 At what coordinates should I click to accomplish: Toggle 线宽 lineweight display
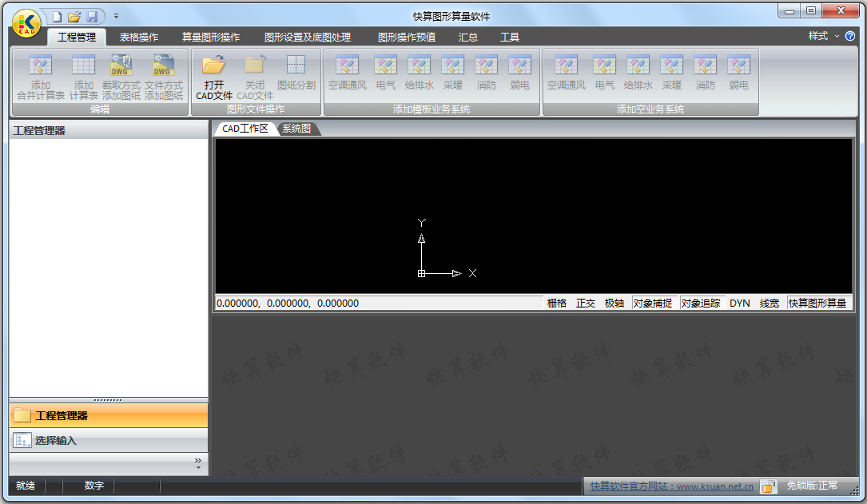[x=770, y=303]
